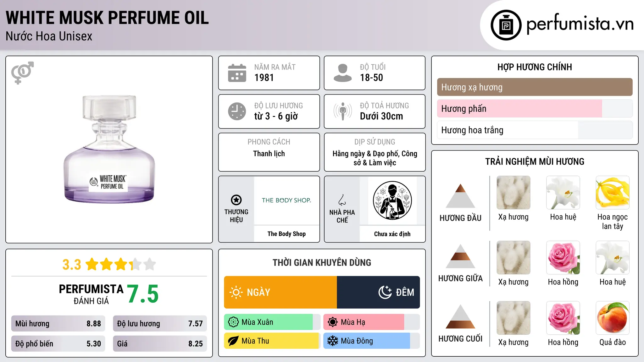Image resolution: width=644 pixels, height=362 pixels.
Task: Click the leaf icon for Mùa Thu
Action: 233,341
